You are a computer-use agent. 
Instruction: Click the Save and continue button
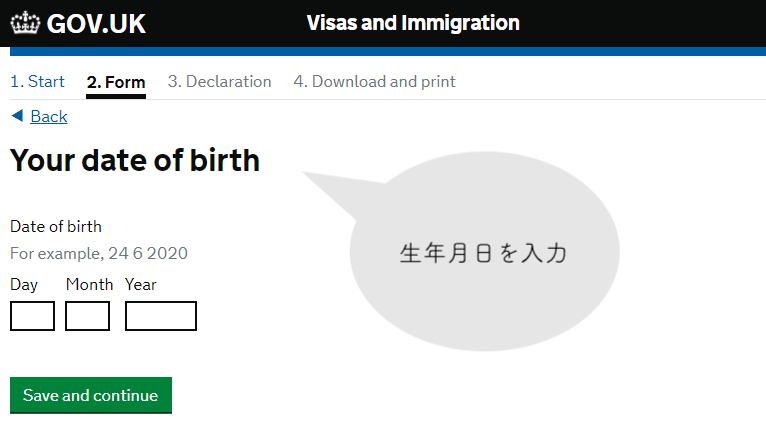(91, 395)
